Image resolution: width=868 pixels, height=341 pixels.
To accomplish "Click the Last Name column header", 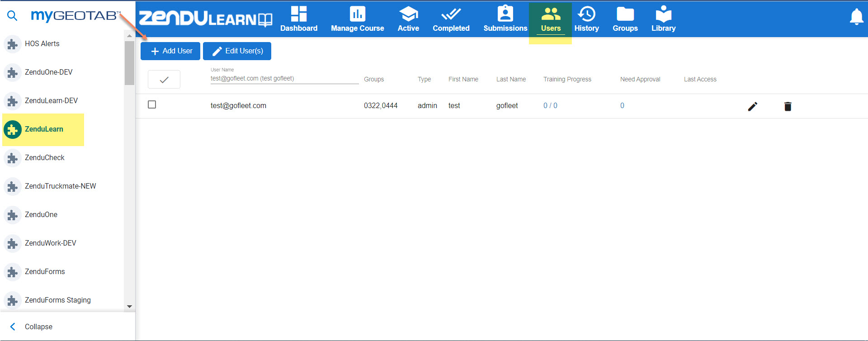I will pyautogui.click(x=511, y=79).
